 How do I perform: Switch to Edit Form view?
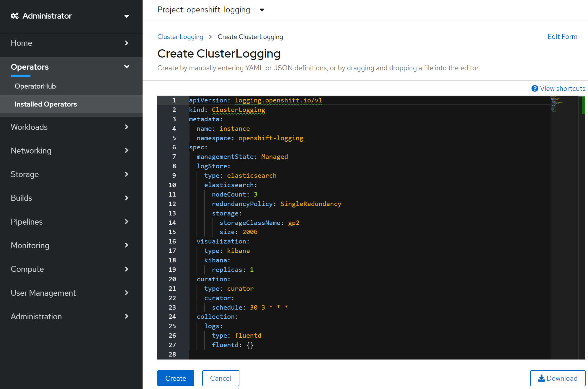point(562,37)
